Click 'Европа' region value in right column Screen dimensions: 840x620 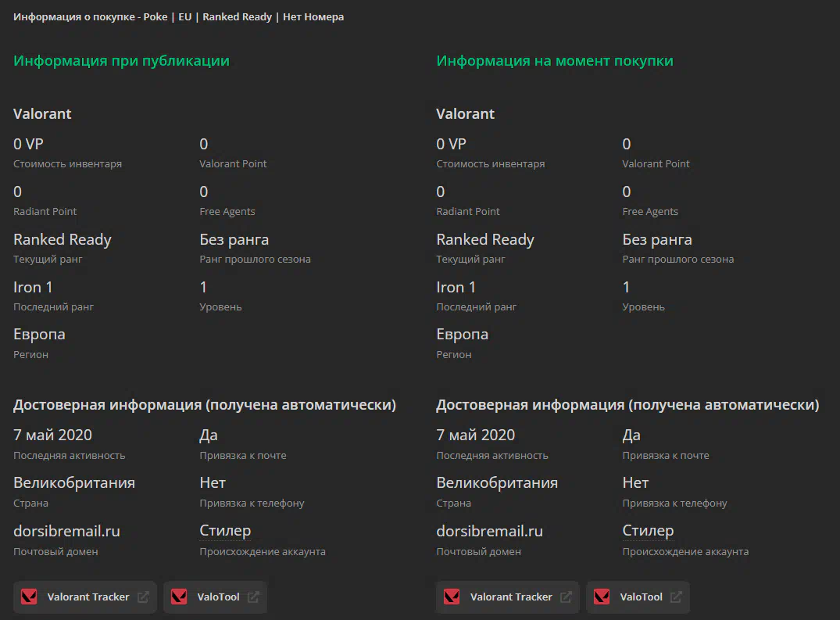point(462,335)
